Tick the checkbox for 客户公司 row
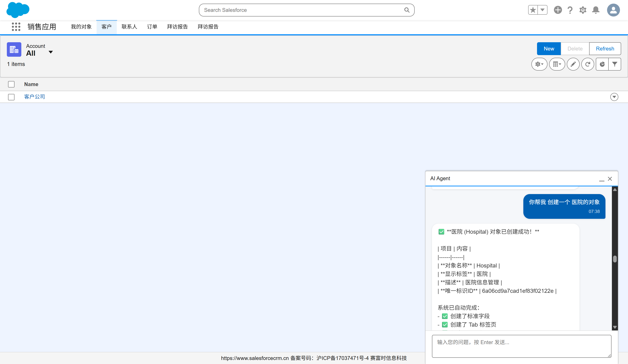 [11, 97]
